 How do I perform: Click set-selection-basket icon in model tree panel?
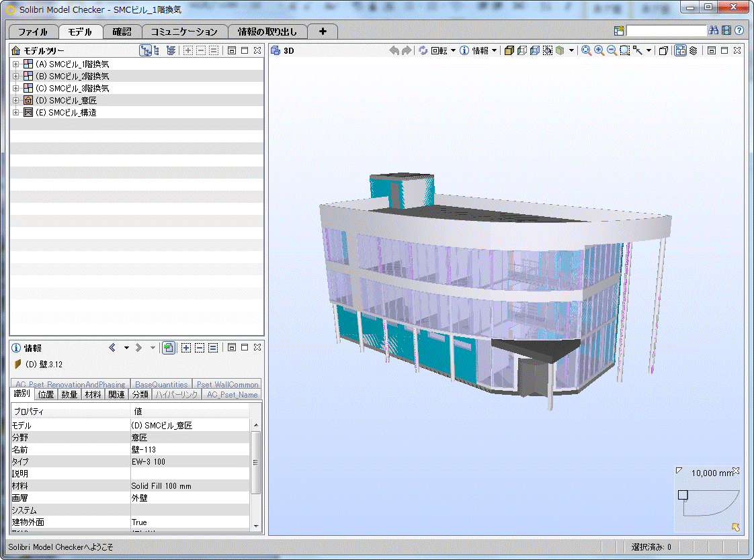(214, 50)
